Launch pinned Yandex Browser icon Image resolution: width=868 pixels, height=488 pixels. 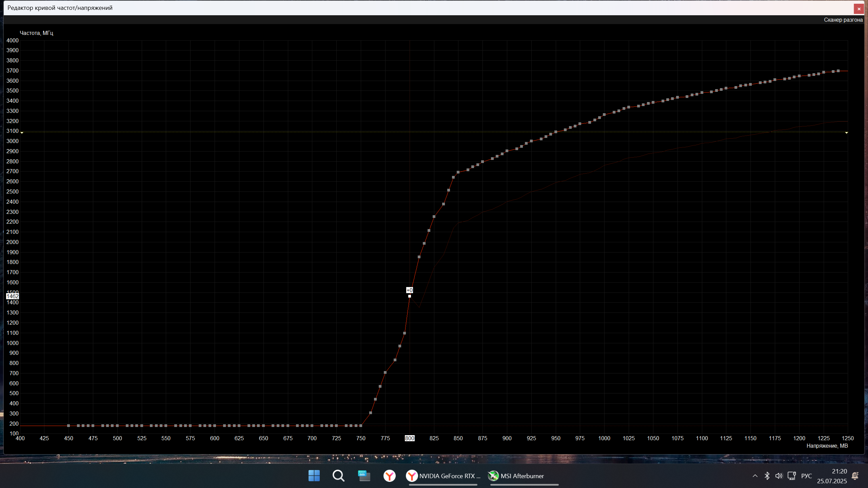click(x=389, y=476)
